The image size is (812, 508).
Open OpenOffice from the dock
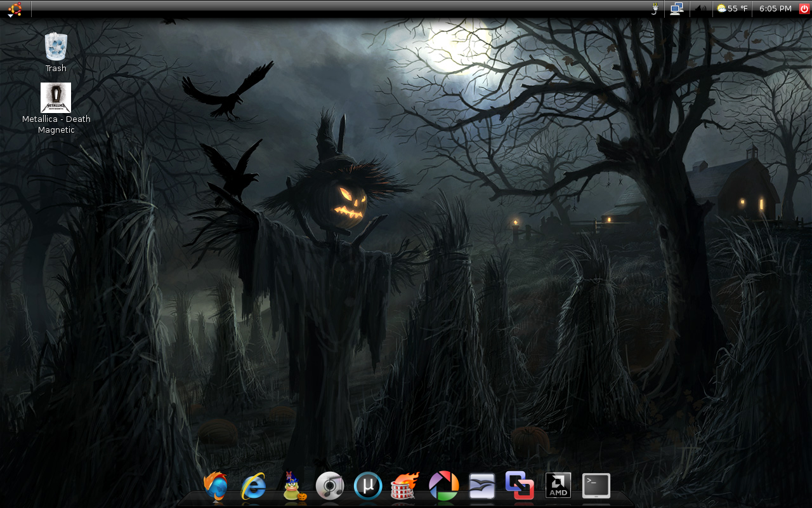click(482, 486)
